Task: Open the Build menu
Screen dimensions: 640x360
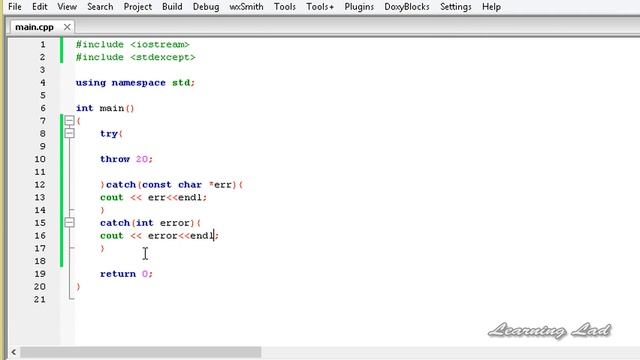Action: tap(172, 7)
